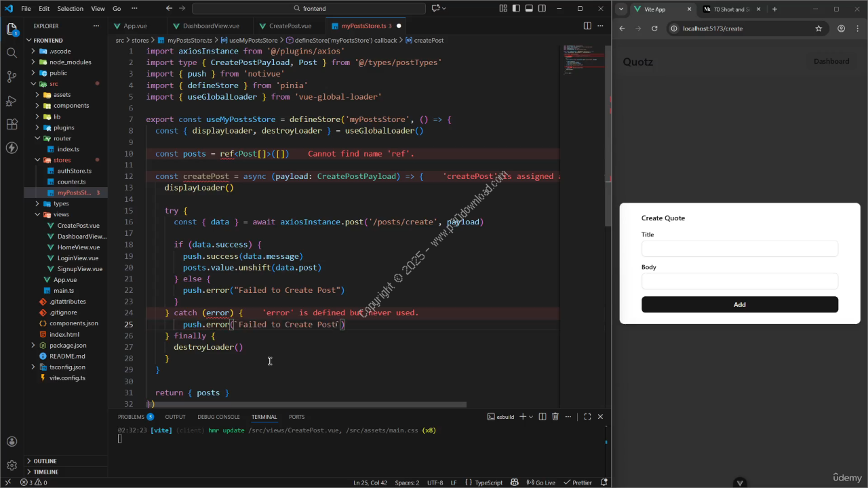The height and width of the screenshot is (488, 868).
Task: Open the Search view in activity bar
Action: coord(12,53)
